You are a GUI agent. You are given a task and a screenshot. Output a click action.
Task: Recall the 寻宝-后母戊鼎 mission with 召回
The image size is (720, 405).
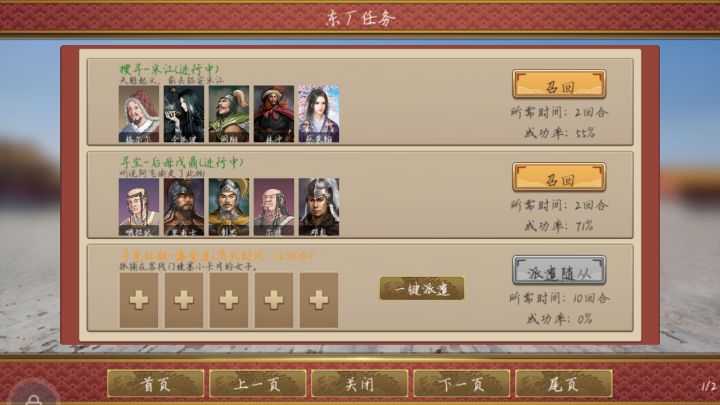tap(559, 177)
